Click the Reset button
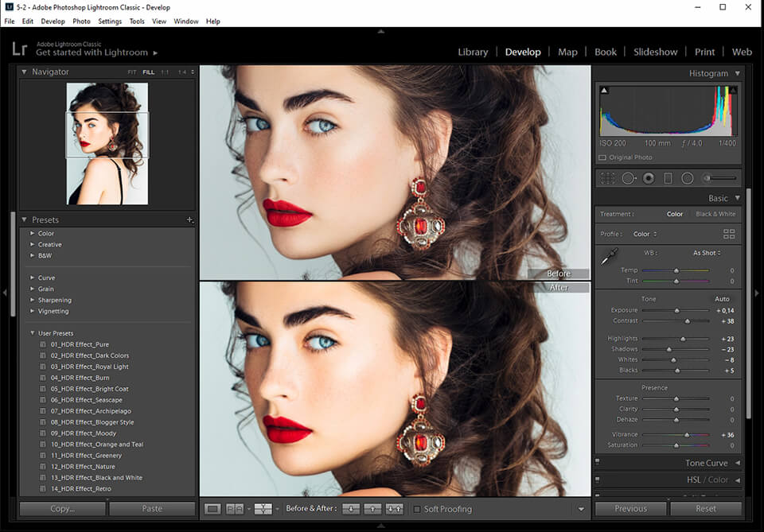This screenshot has height=532, width=764. click(705, 508)
